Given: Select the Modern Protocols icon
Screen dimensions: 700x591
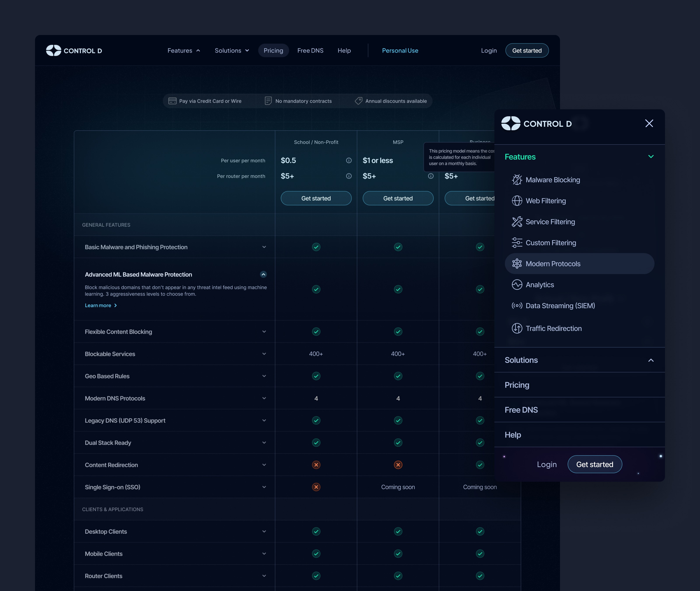Looking at the screenshot, I should click(x=516, y=263).
